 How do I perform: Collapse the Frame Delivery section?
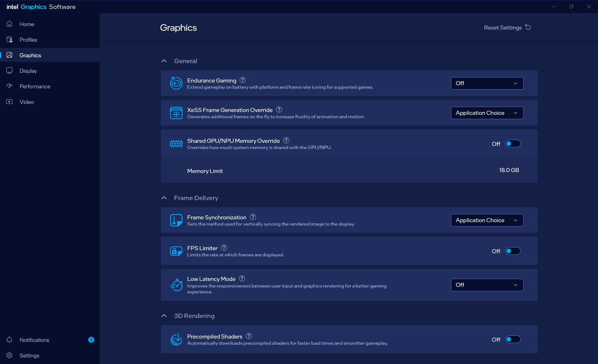164,198
